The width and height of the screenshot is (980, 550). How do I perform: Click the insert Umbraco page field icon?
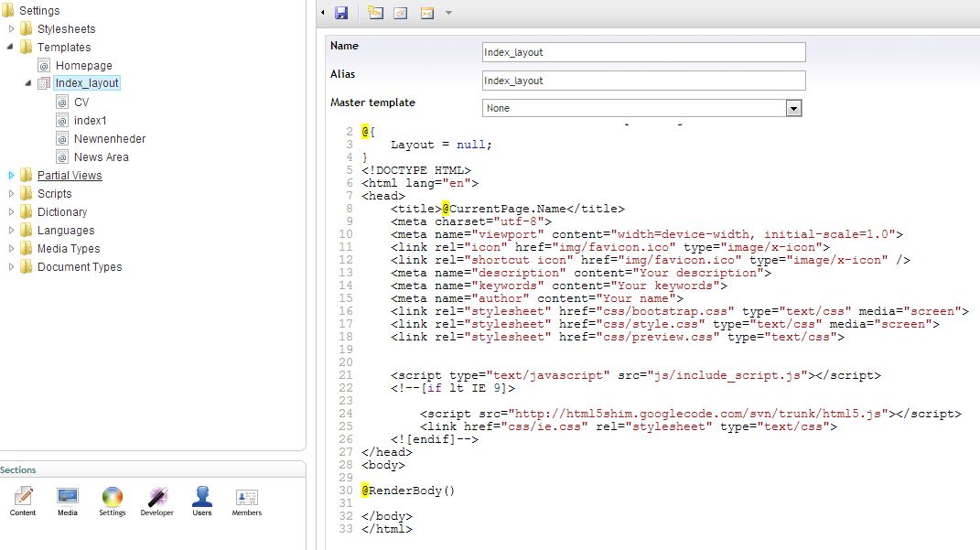(x=376, y=13)
